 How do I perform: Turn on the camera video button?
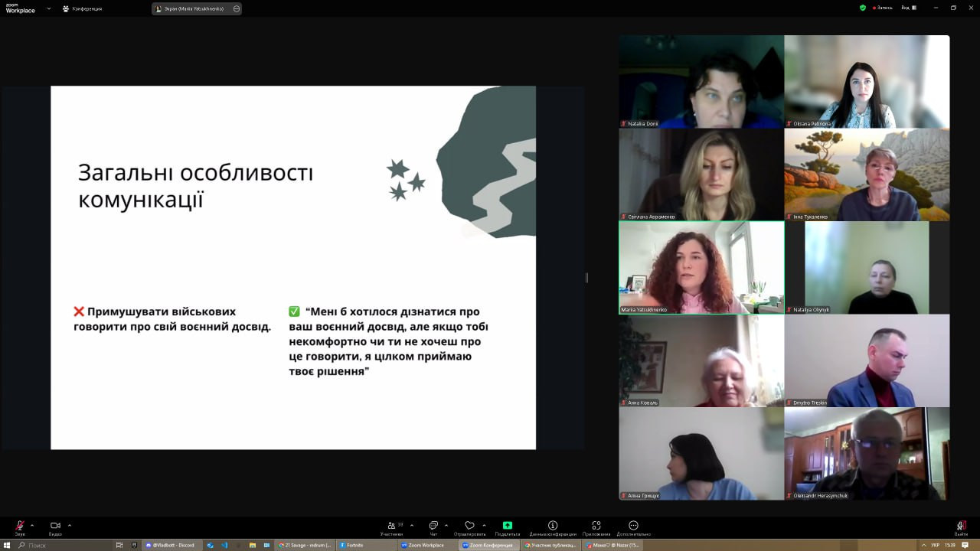coord(55,527)
